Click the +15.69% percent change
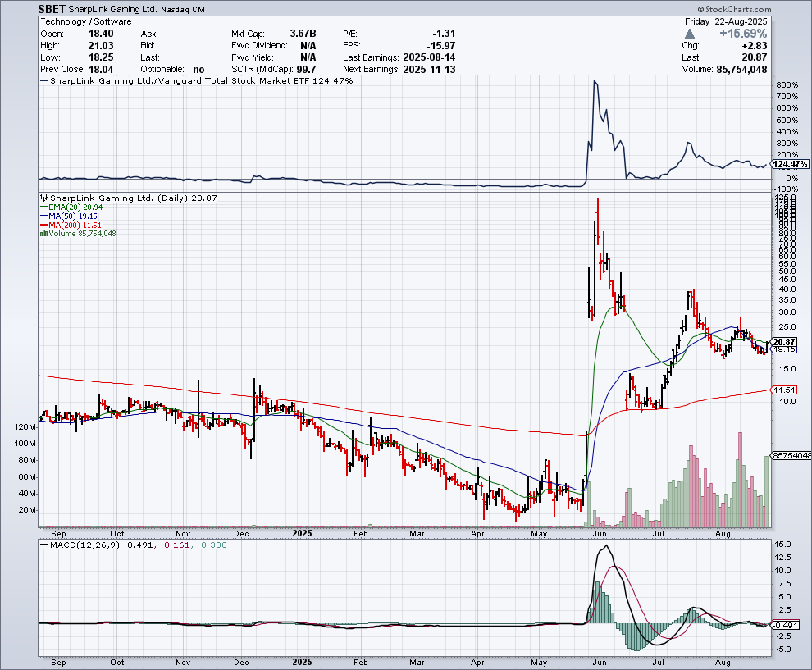 coord(743,34)
